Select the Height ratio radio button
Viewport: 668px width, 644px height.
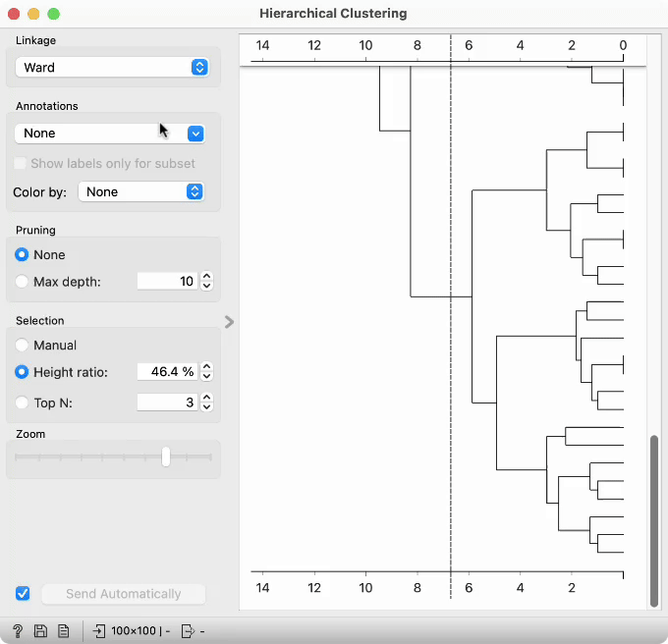click(x=22, y=372)
